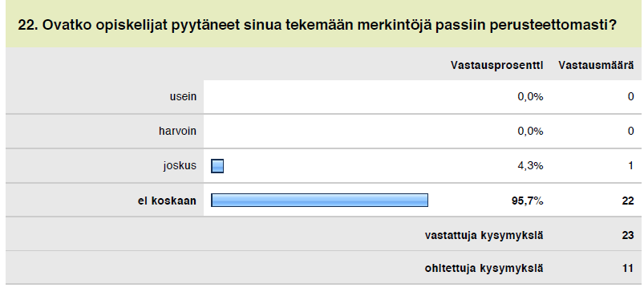Screen dimensions: 644x292
Task: Click the 4,3% percentage value
Action: (x=530, y=165)
